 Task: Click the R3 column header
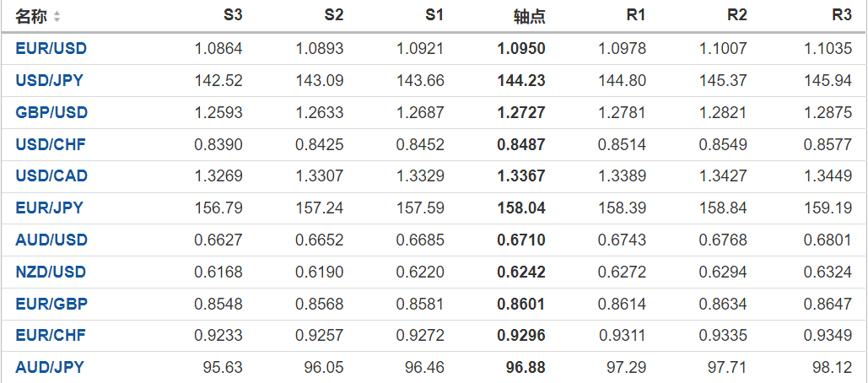coord(842,16)
